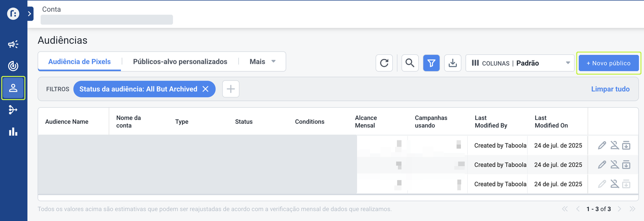Open the tracking flow icon in sidebar

click(x=13, y=110)
